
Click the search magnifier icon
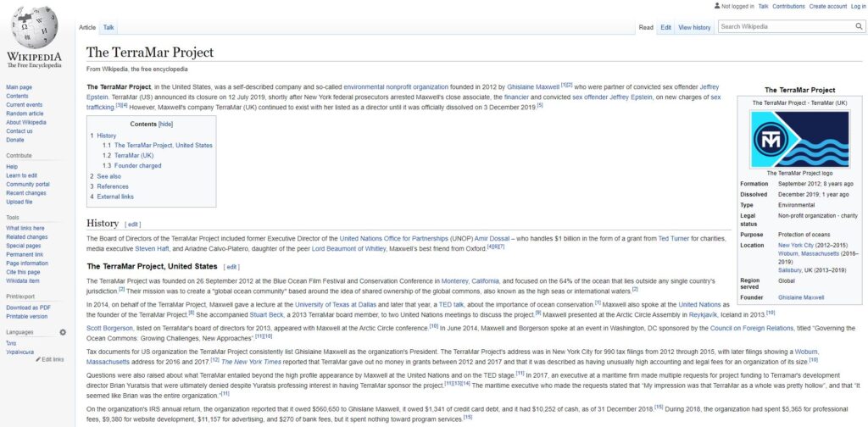859,26
